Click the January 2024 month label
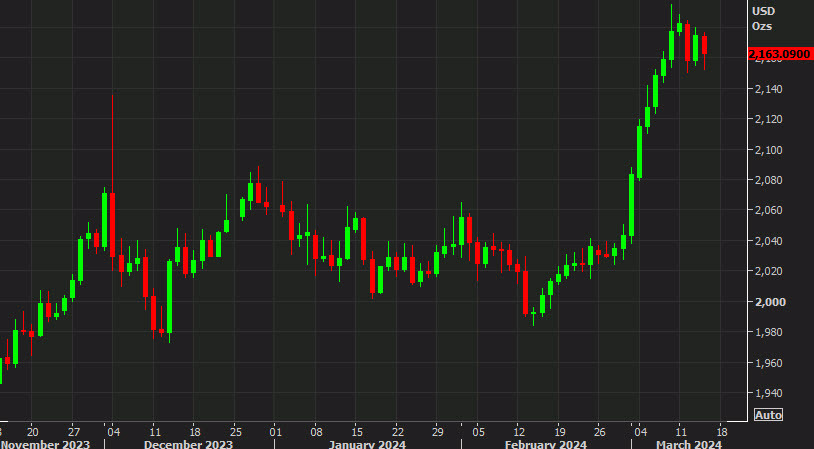The height and width of the screenshot is (449, 814). (367, 444)
